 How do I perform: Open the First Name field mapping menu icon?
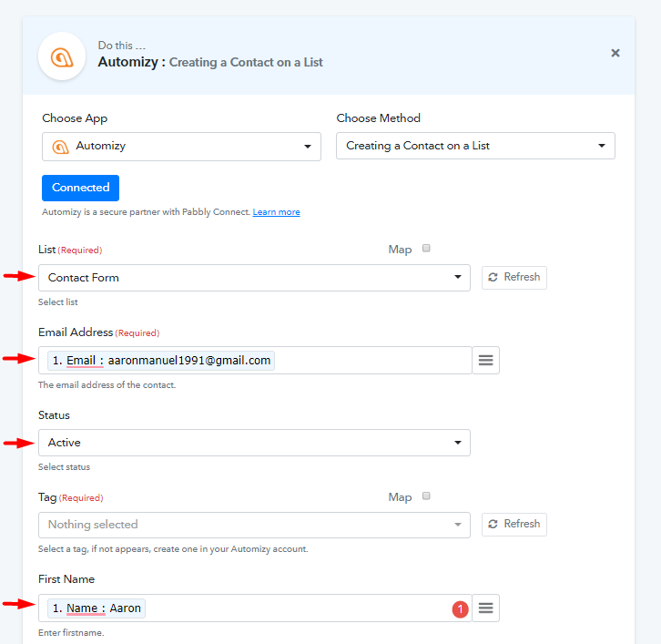click(485, 608)
